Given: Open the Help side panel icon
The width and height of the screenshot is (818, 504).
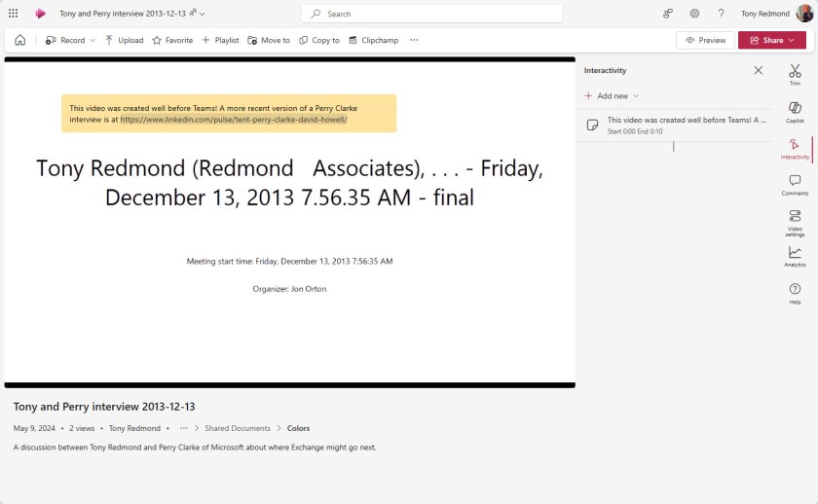Looking at the screenshot, I should point(795,294).
